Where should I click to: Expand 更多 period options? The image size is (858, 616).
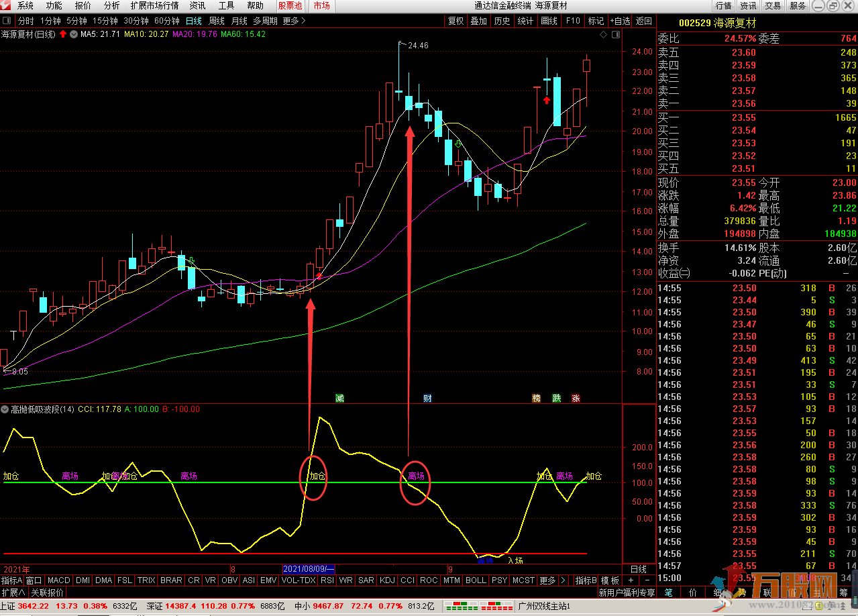point(294,21)
